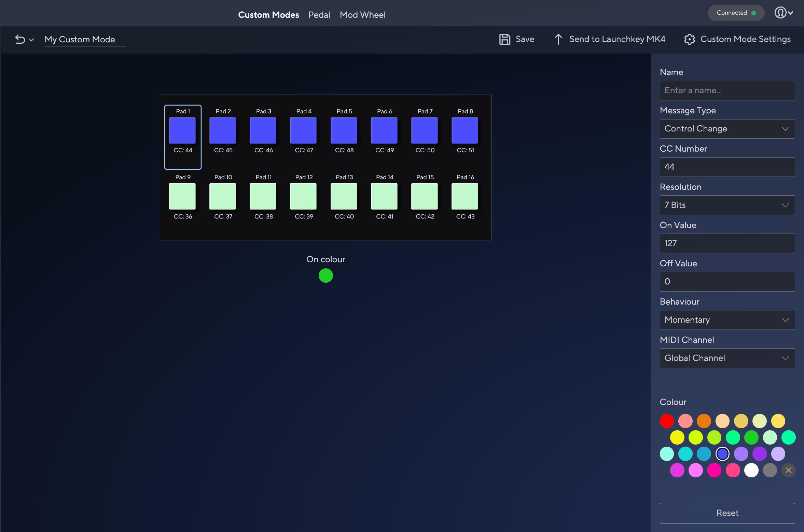
Task: Open Custom Mode Settings label
Action: (746, 39)
